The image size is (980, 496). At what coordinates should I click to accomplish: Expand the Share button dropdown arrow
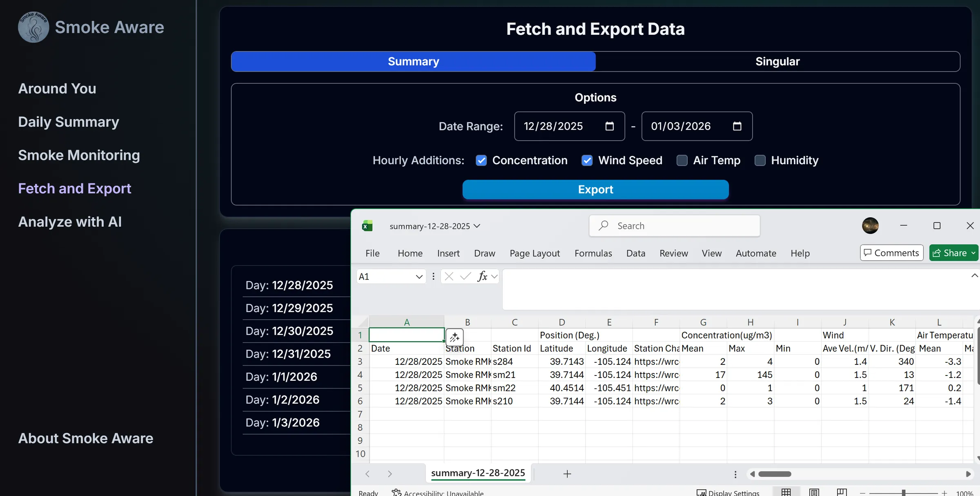(973, 253)
